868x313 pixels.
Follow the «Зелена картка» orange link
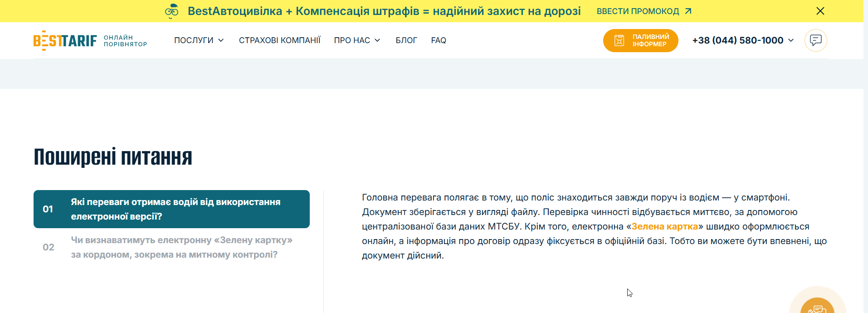point(664,226)
